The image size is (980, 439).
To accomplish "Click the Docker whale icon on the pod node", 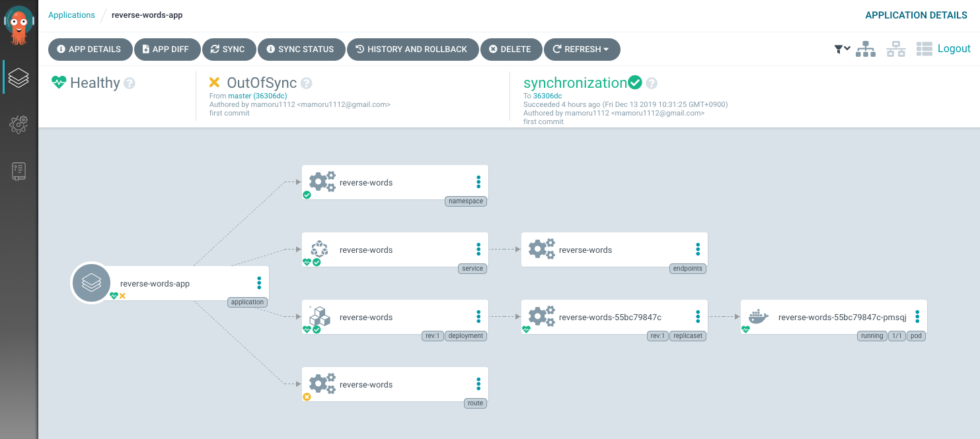I will (x=757, y=316).
